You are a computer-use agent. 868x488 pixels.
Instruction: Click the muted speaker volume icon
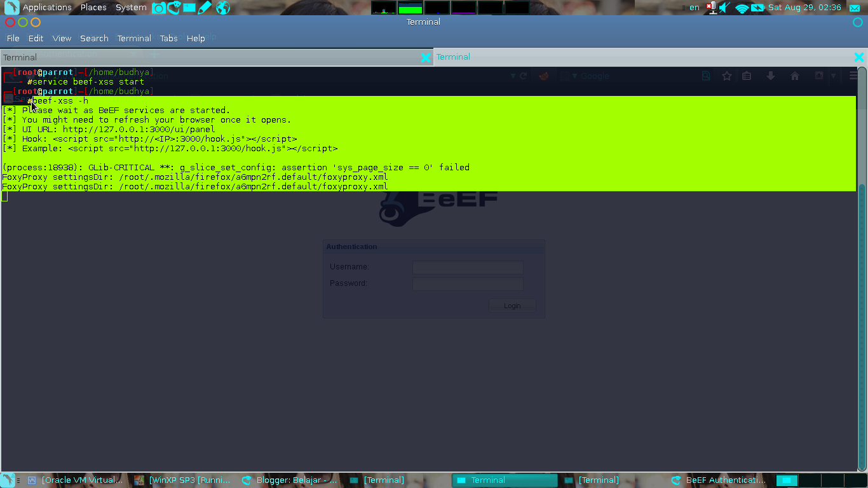coord(724,8)
